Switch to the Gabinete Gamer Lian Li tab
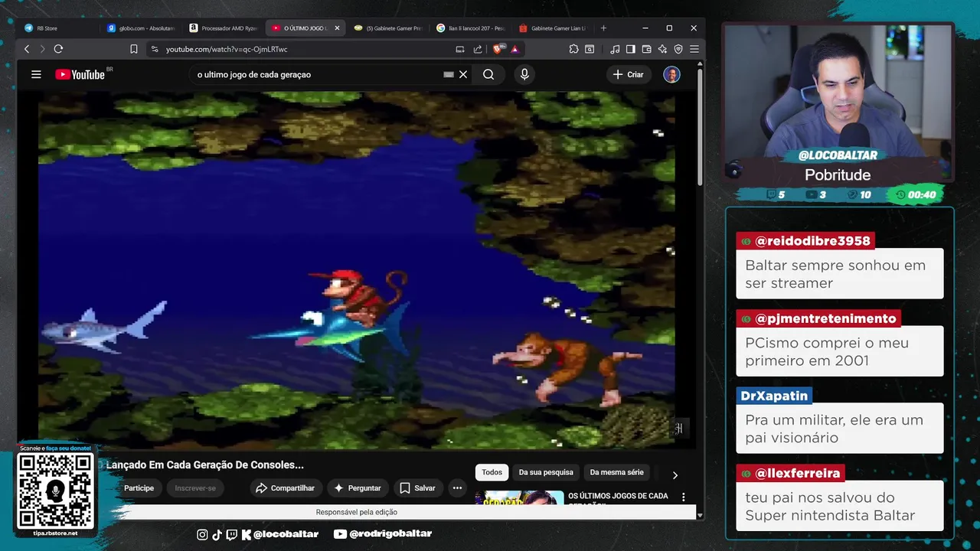Viewport: 980px width, 551px height. point(552,28)
